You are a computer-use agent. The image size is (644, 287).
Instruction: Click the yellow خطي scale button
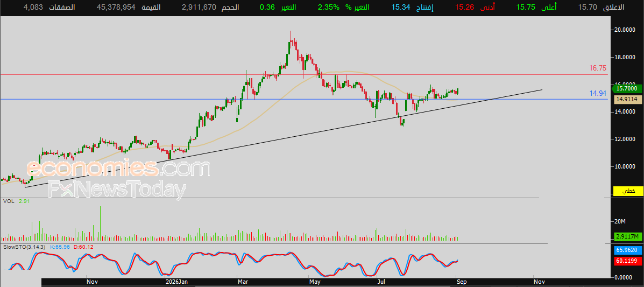pyautogui.click(x=628, y=191)
